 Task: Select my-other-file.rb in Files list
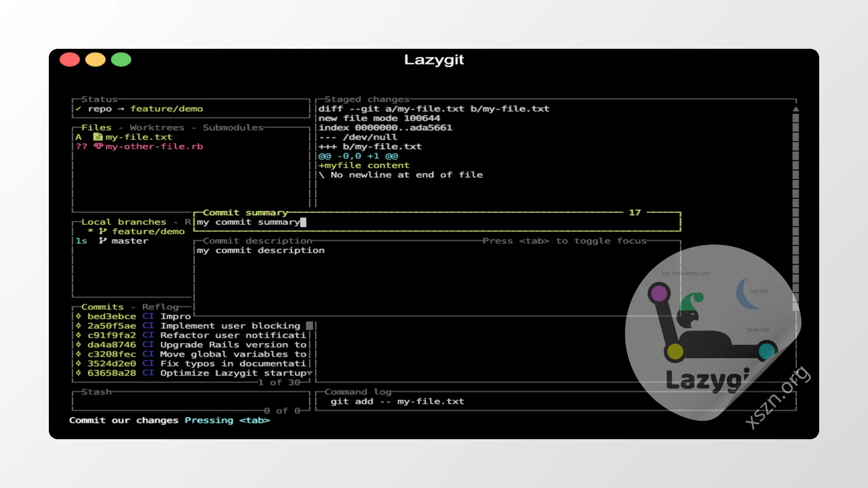[191, 146]
